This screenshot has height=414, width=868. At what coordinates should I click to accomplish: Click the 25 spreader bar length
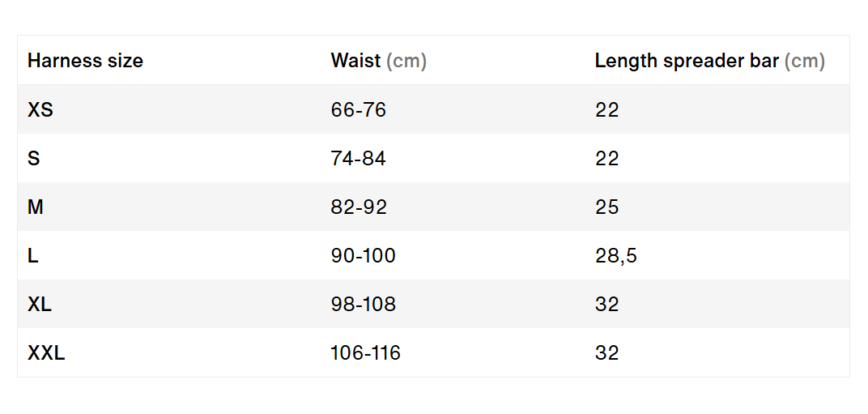pyautogui.click(x=606, y=207)
